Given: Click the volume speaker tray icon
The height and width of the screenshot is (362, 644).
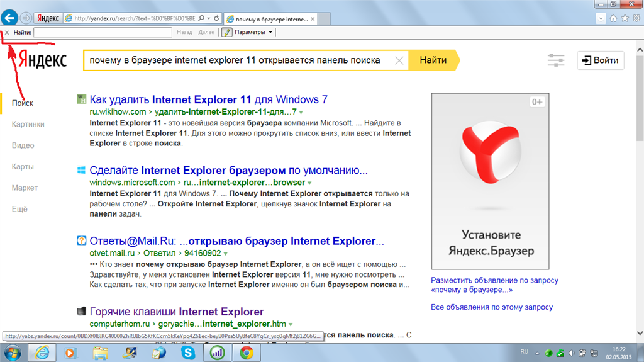Looking at the screenshot, I should pyautogui.click(x=571, y=353).
